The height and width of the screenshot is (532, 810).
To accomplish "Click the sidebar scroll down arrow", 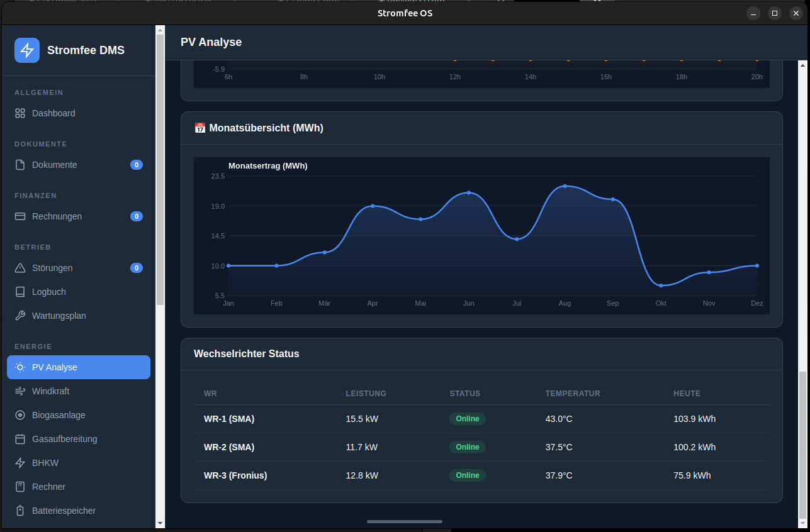I will (160, 523).
